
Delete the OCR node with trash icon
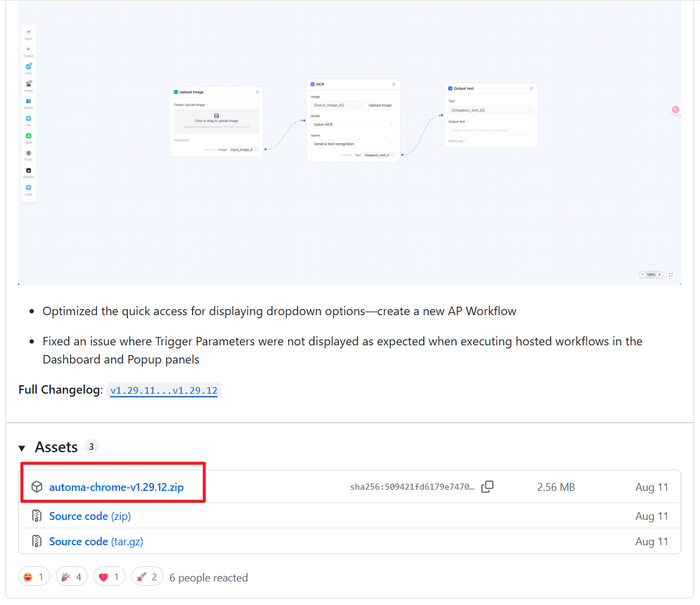pyautogui.click(x=394, y=85)
